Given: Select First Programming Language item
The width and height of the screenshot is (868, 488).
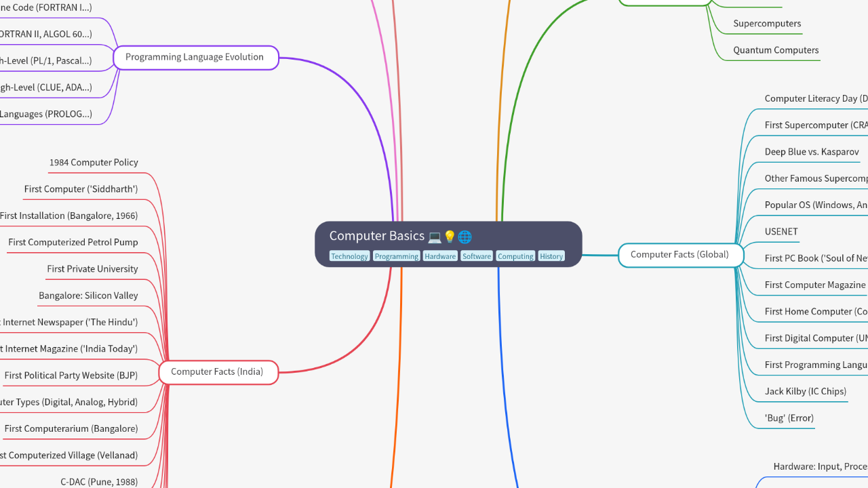Looking at the screenshot, I should [x=816, y=365].
